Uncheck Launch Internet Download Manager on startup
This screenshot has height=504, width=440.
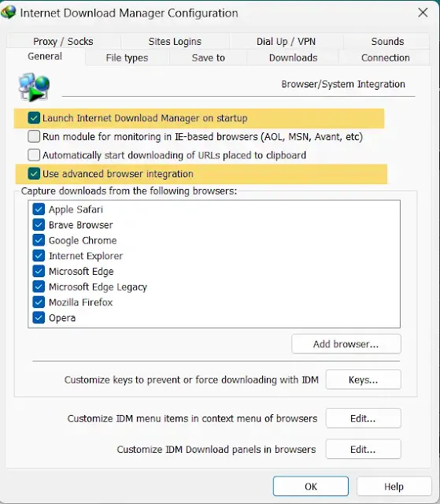[34, 118]
